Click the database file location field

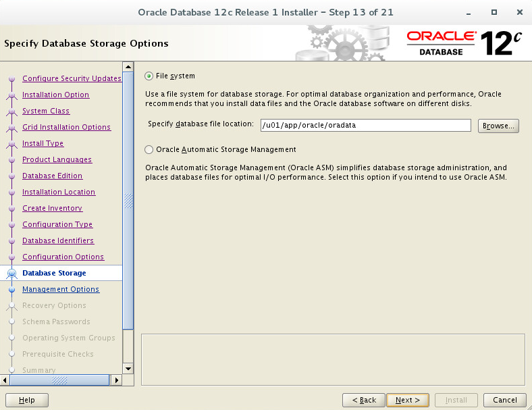[x=365, y=125]
